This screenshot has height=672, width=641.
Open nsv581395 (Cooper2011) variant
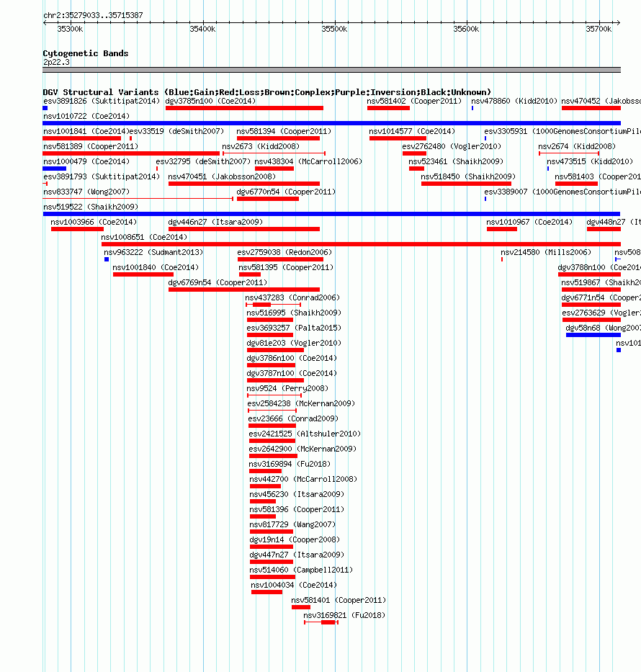tap(286, 267)
